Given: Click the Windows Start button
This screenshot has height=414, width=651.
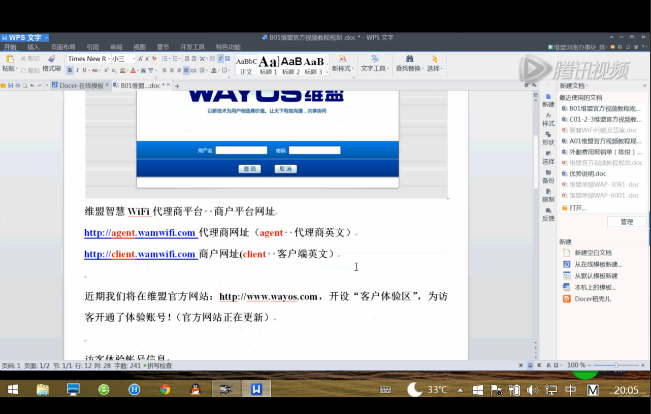Looking at the screenshot, I should point(13,389).
